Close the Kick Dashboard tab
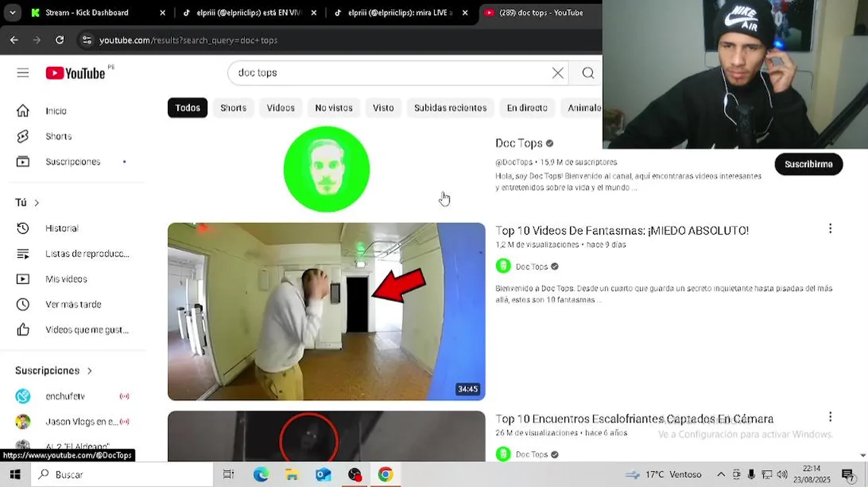The width and height of the screenshot is (868, 487). pos(162,13)
